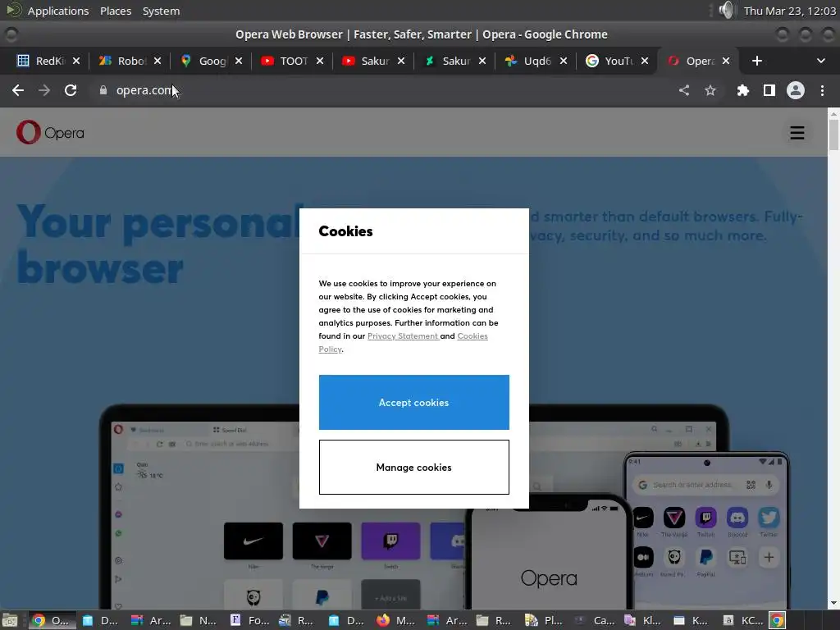The width and height of the screenshot is (840, 630).
Task: Close the Uqd6 tab
Action: [x=564, y=61]
